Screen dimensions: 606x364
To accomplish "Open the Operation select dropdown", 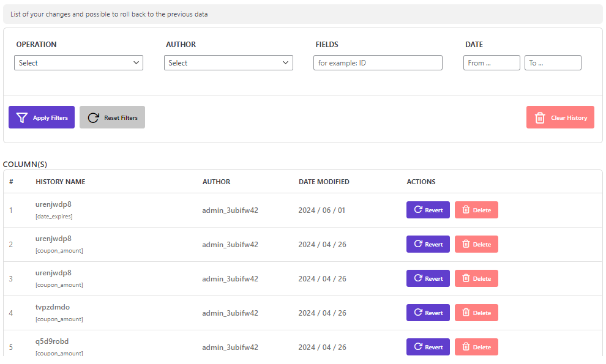I will pyautogui.click(x=78, y=62).
